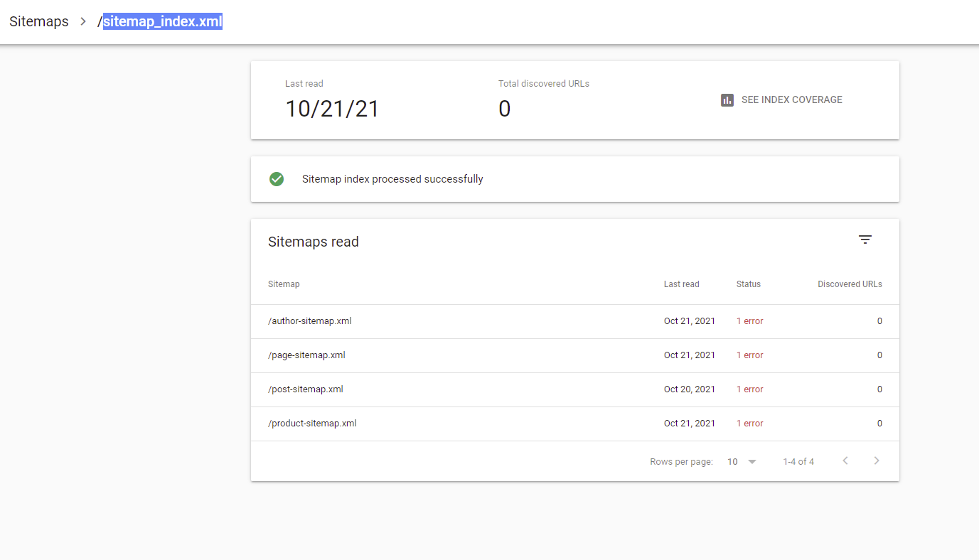The height and width of the screenshot is (560, 979).
Task: Click the Sitemaps read heading
Action: point(314,242)
